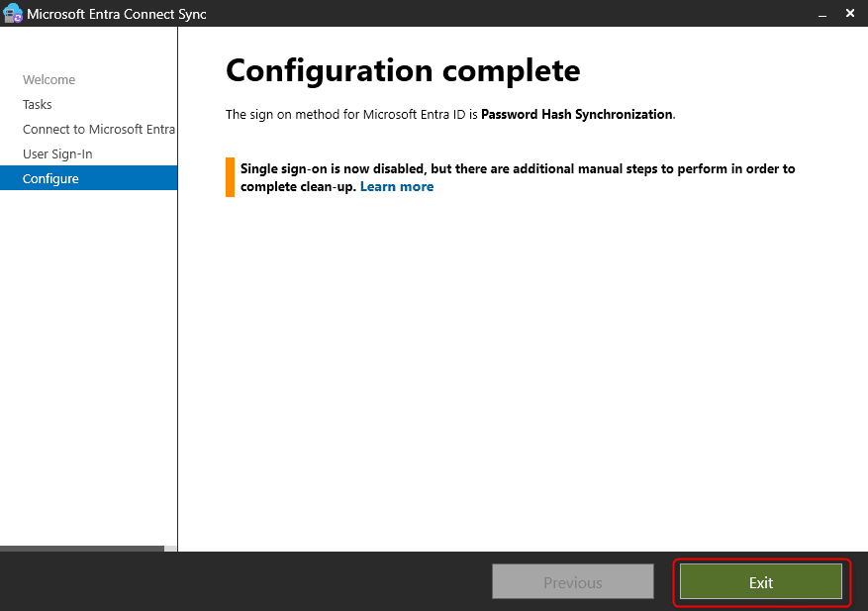Minimize the Entra Connect Sync window
This screenshot has height=611, width=868.
coord(820,14)
